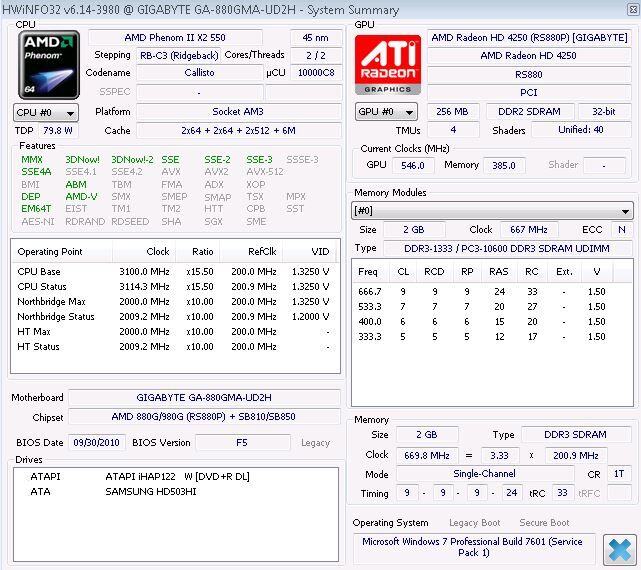Click the 3DNow!-2 feature label
Viewport: 641px width, 570px height.
[x=132, y=159]
